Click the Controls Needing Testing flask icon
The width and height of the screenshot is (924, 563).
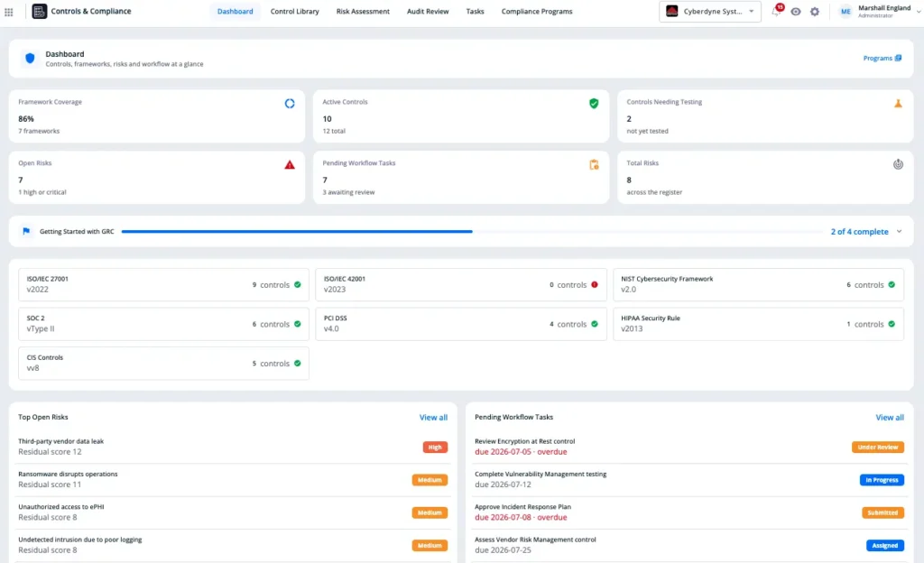[x=898, y=104]
